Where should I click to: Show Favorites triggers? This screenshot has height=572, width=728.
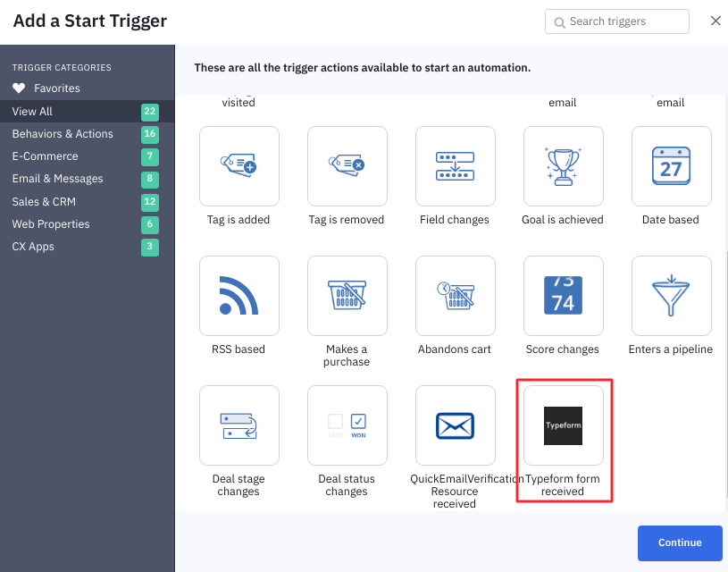(x=56, y=88)
